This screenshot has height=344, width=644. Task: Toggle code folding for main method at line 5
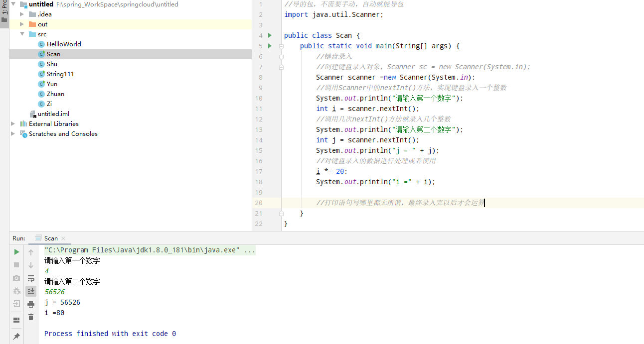[x=282, y=46]
